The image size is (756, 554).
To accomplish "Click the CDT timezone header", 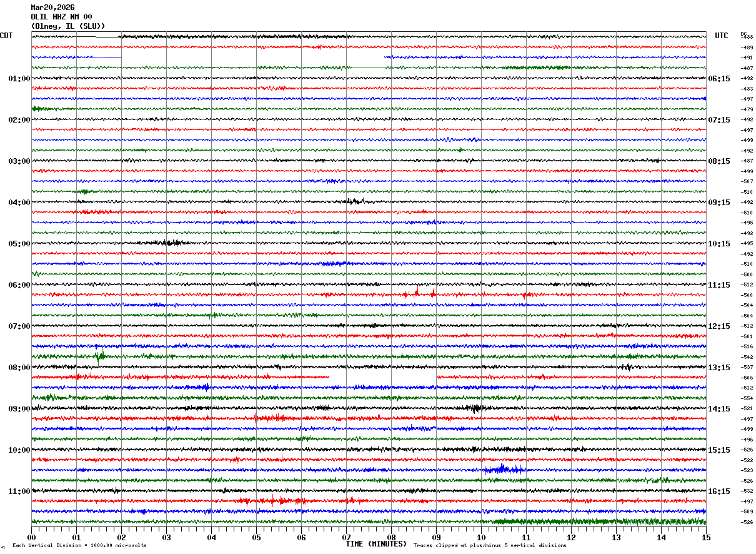I will [x=6, y=36].
